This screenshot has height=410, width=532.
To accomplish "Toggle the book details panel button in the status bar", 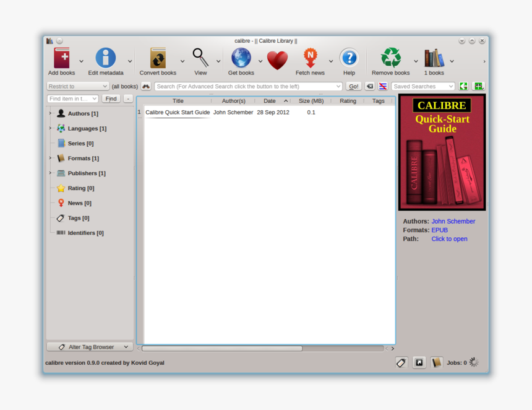I will pyautogui.click(x=437, y=363).
